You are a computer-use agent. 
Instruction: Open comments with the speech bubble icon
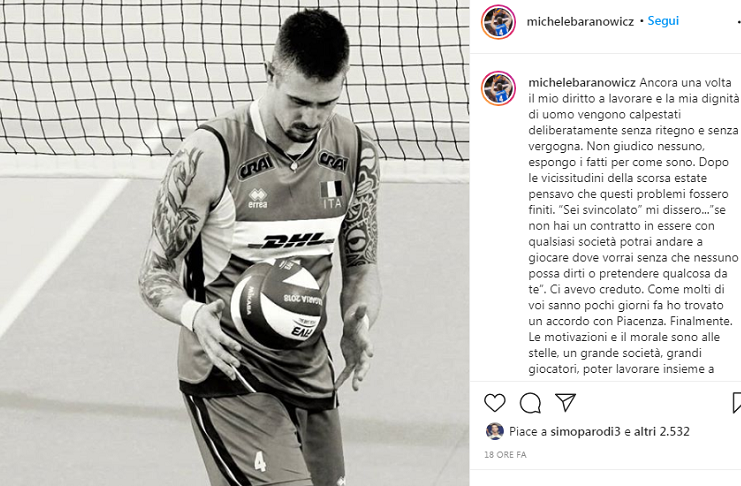(530, 403)
